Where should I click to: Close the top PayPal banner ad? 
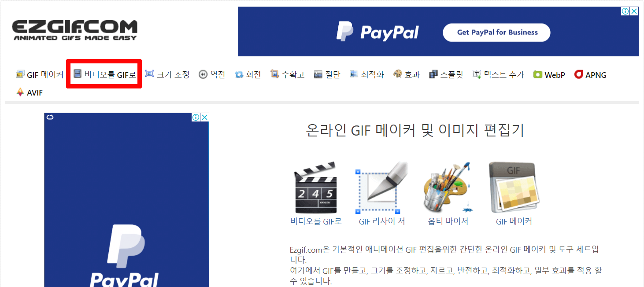[634, 11]
